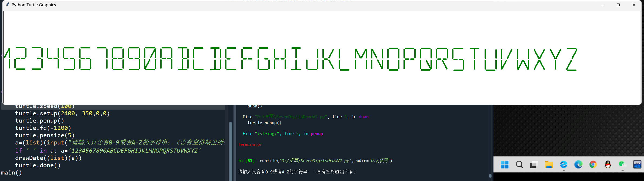This screenshot has height=181, width=644.
Task: Click the console input prompt line
Action: click(x=297, y=172)
